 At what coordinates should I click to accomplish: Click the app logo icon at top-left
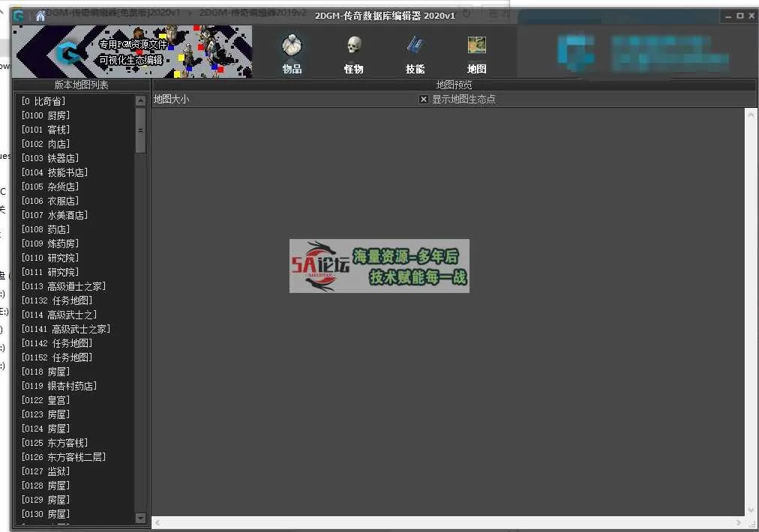pos(19,16)
